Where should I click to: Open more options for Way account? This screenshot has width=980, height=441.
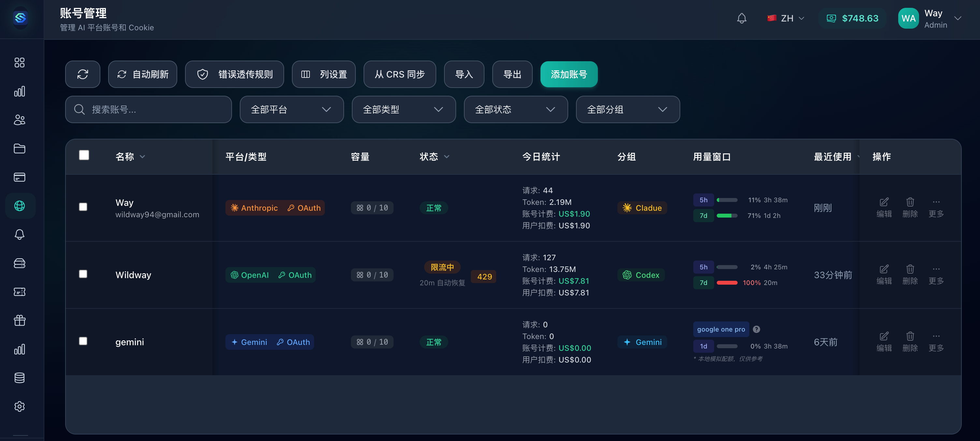coord(936,207)
